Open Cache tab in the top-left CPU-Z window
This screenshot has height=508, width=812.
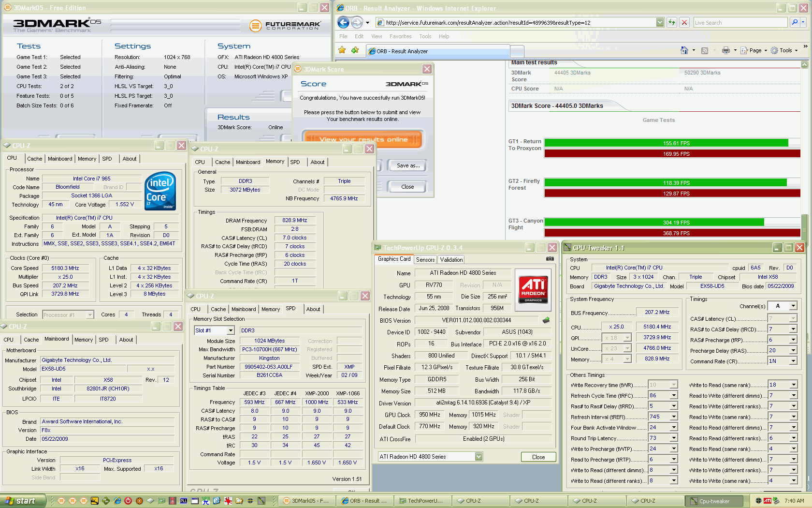click(34, 159)
